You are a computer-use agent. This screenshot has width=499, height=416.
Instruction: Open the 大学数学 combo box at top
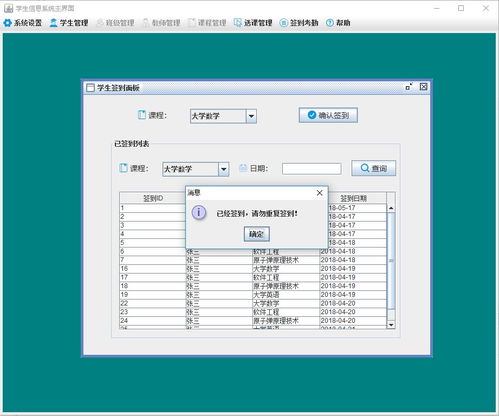223,116
